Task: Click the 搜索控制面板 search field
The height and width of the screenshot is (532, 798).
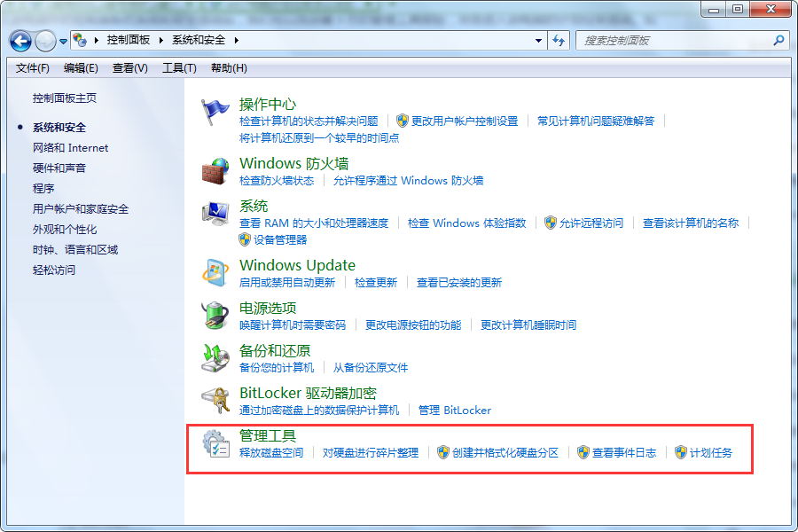Action: [x=676, y=41]
